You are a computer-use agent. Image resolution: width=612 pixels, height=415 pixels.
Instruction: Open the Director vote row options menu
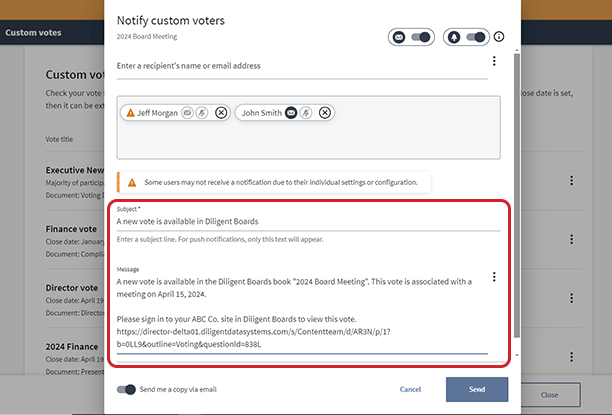click(572, 300)
